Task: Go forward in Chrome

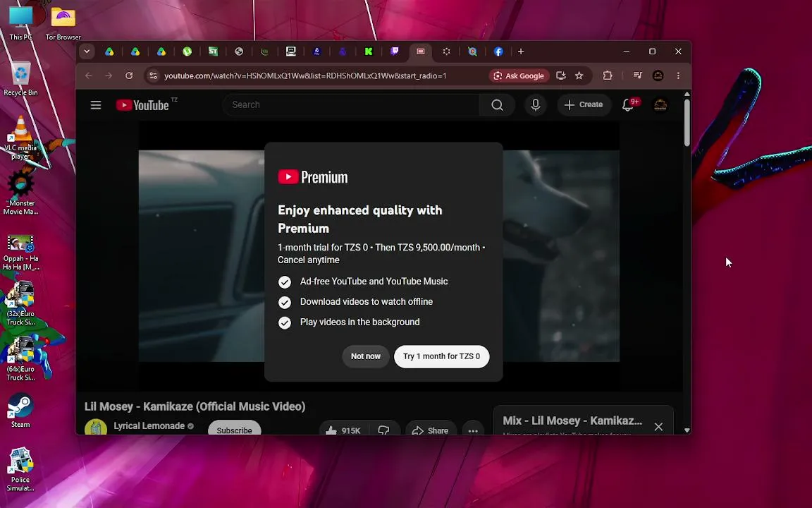Action: click(x=109, y=75)
